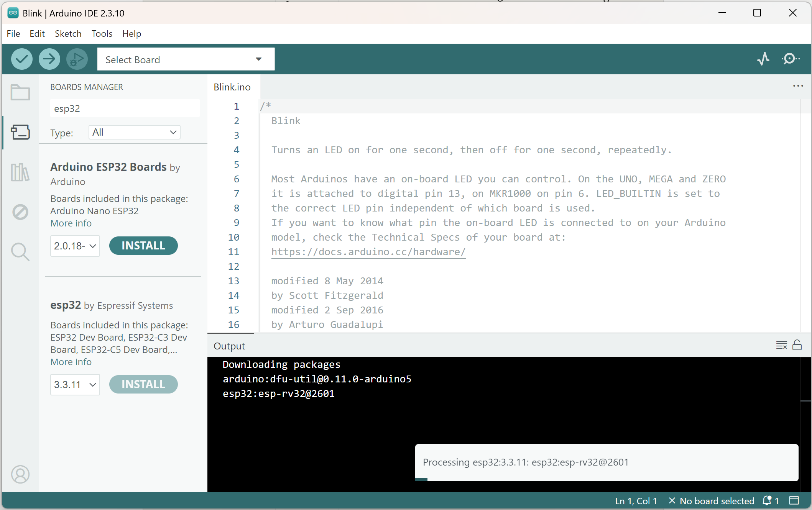
Task: Toggle the Output scroll lock
Action: (x=797, y=345)
